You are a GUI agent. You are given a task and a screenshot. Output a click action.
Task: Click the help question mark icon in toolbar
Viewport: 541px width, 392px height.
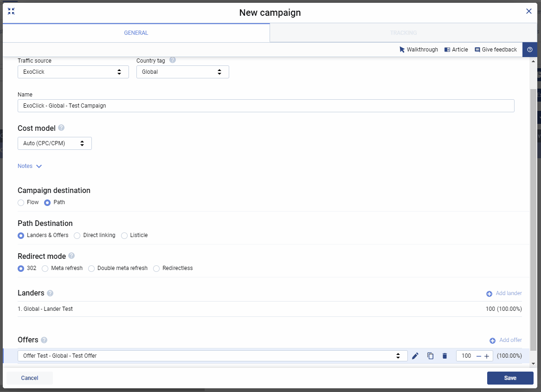(529, 50)
